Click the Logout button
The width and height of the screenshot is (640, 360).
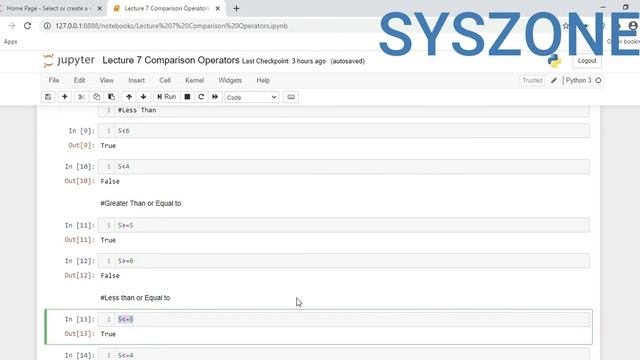587,61
